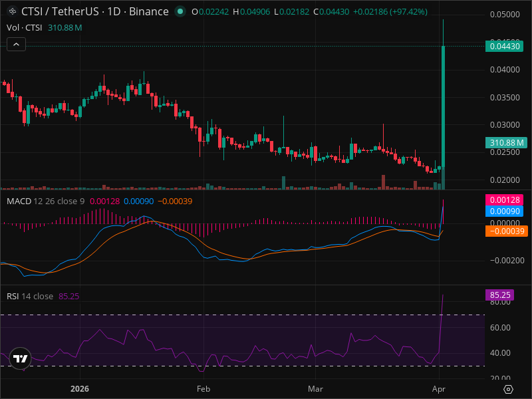The image size is (532, 399).
Task: Click the 0.05000 price scale label
Action: click(x=505, y=15)
